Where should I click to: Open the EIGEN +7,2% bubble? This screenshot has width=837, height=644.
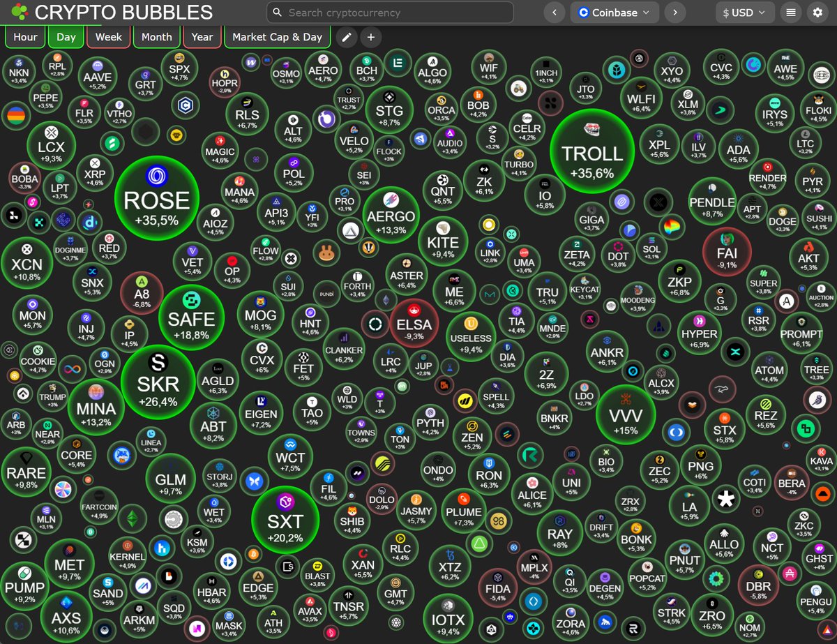[x=262, y=412]
